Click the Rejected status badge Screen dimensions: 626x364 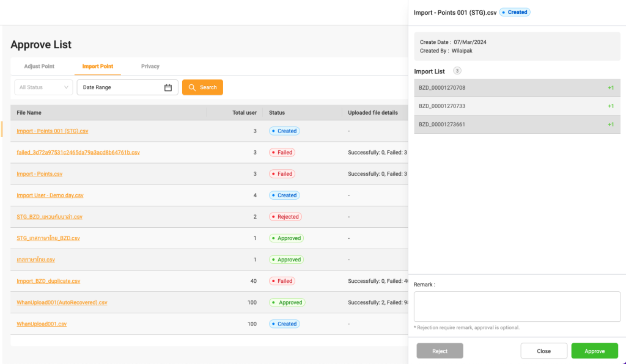pos(285,217)
